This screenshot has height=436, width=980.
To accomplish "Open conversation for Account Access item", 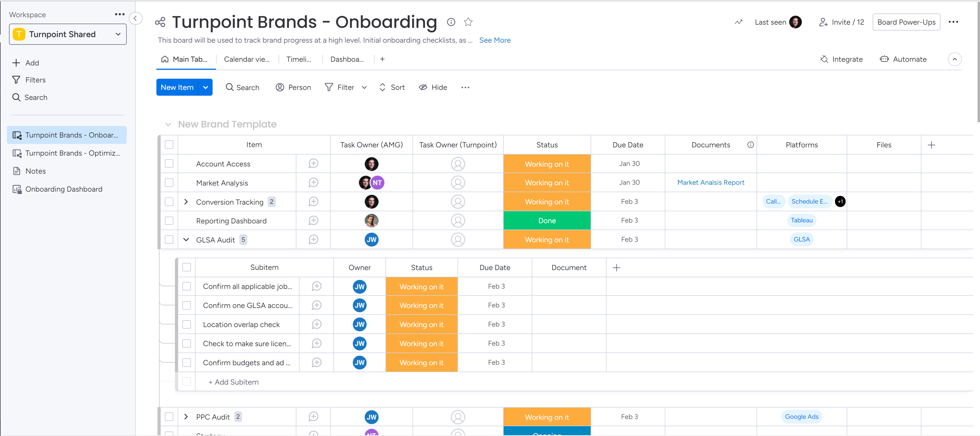I will click(x=313, y=164).
